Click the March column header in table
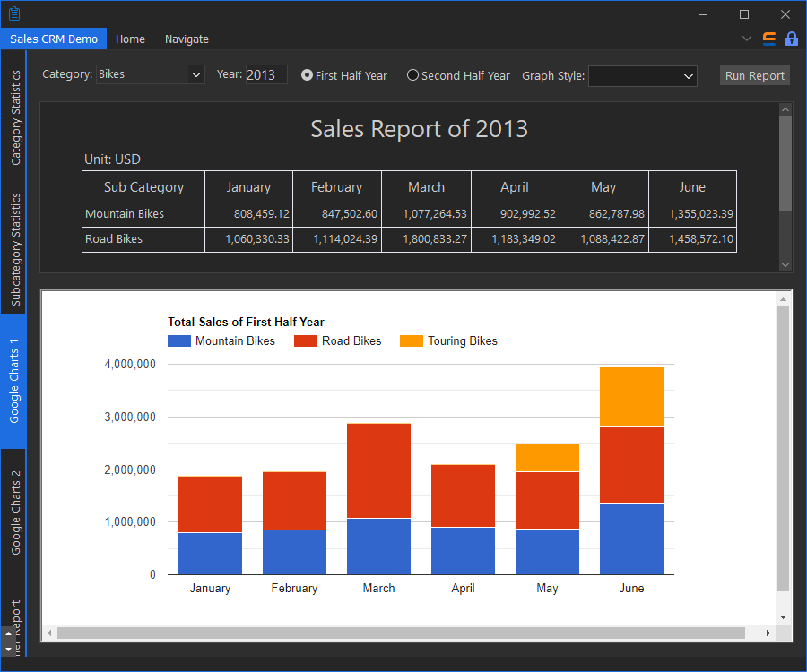The image size is (807, 672). (426, 187)
